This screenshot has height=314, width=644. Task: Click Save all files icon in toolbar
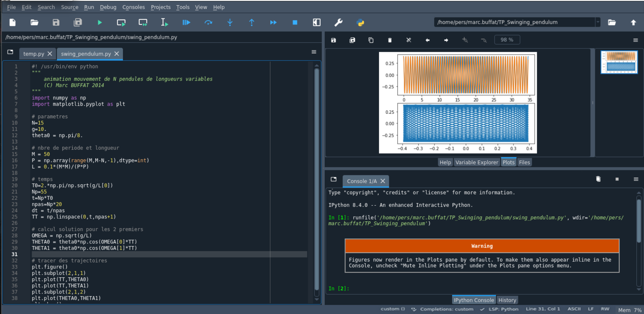tap(78, 23)
